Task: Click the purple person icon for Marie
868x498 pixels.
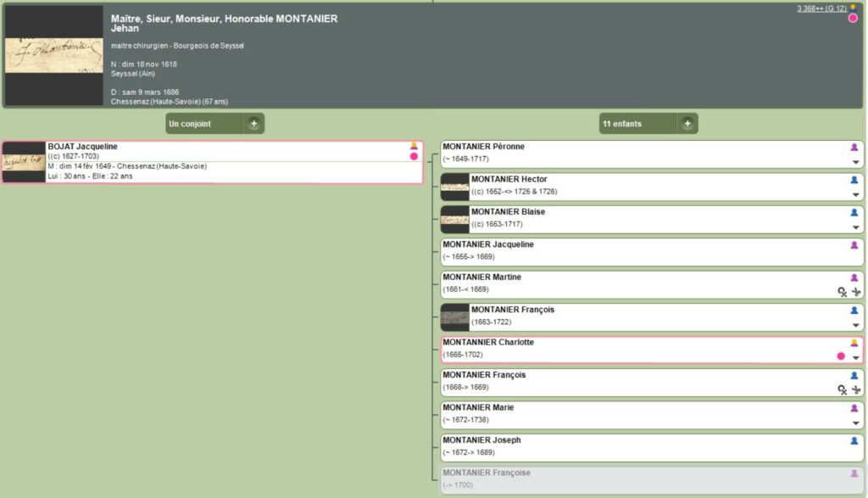Action: coord(854,408)
